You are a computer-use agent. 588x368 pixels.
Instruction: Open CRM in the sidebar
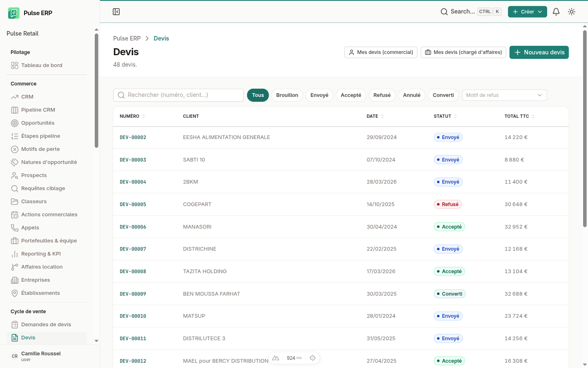click(x=47, y=97)
